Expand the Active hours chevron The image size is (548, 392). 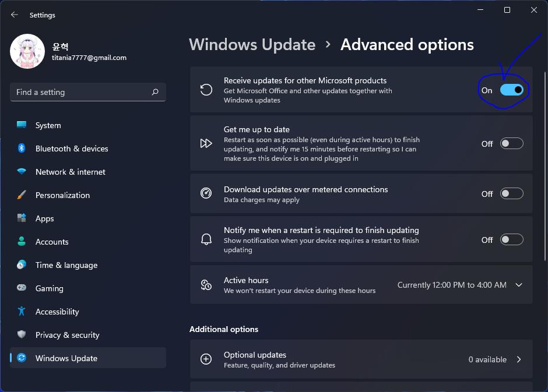coord(519,285)
